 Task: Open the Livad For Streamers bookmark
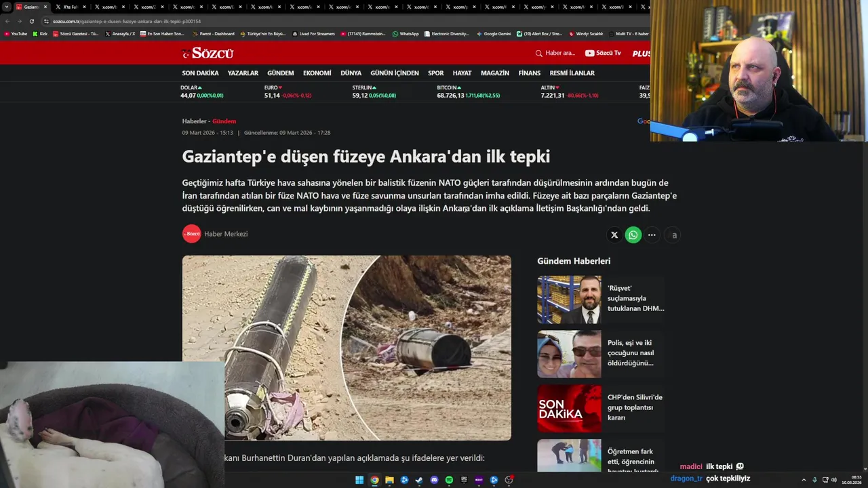click(x=313, y=33)
